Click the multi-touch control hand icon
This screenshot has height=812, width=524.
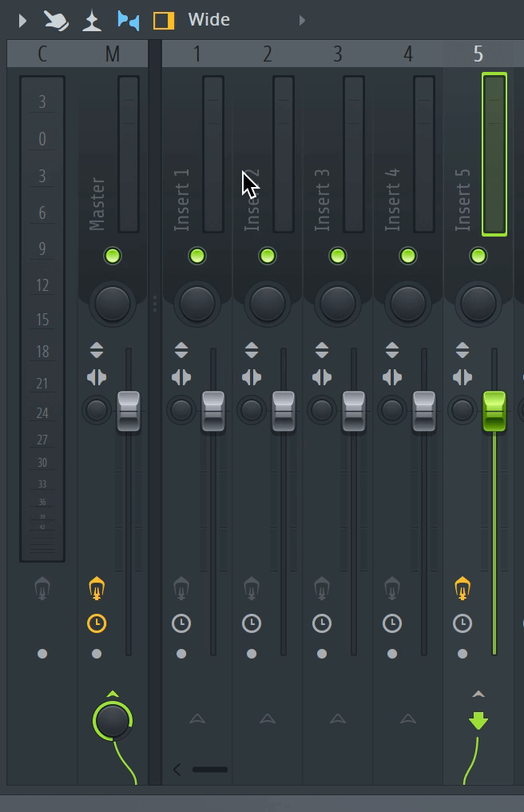56,20
